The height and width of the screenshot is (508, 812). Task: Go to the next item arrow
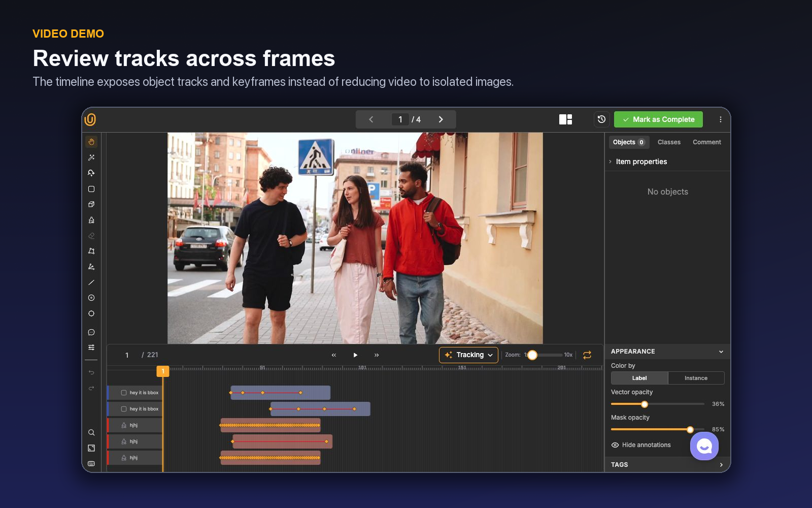[441, 119]
